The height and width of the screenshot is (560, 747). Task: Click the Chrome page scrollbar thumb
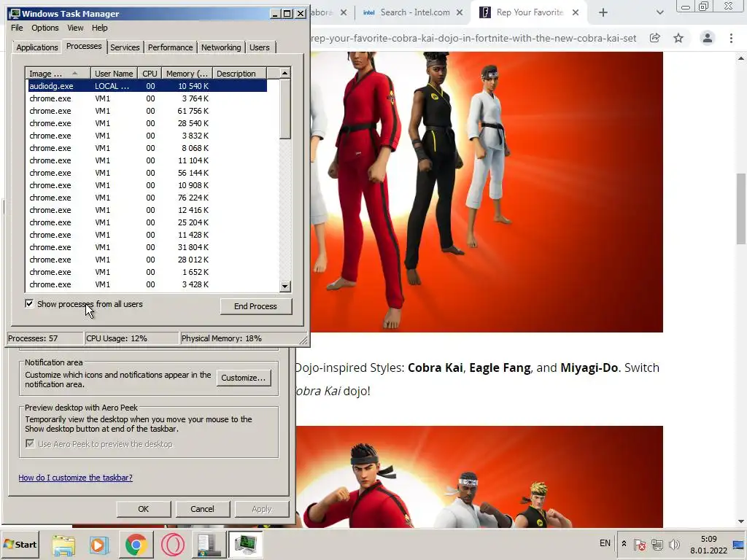(x=741, y=209)
